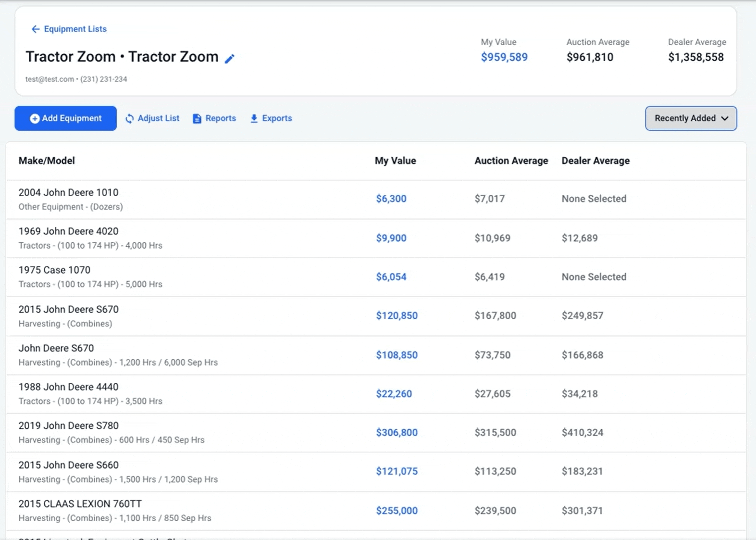Click the $27,605 auction average
The width and height of the screenshot is (756, 540).
point(493,394)
